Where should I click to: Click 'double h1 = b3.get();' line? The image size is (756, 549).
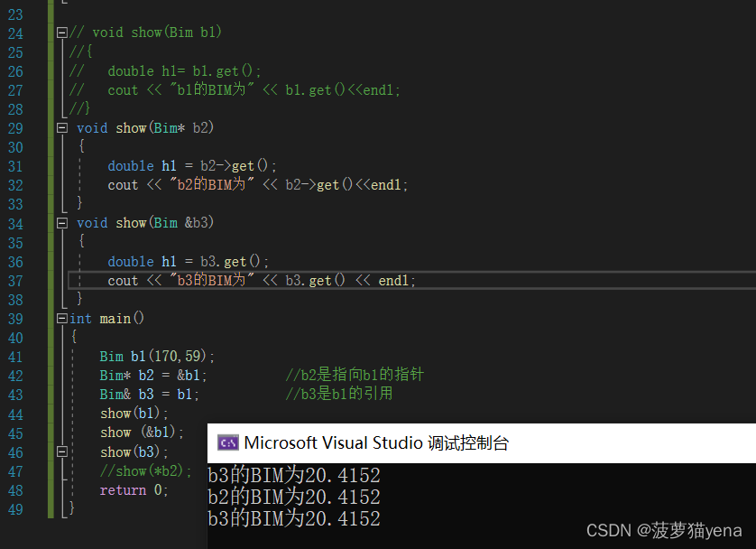coord(188,262)
